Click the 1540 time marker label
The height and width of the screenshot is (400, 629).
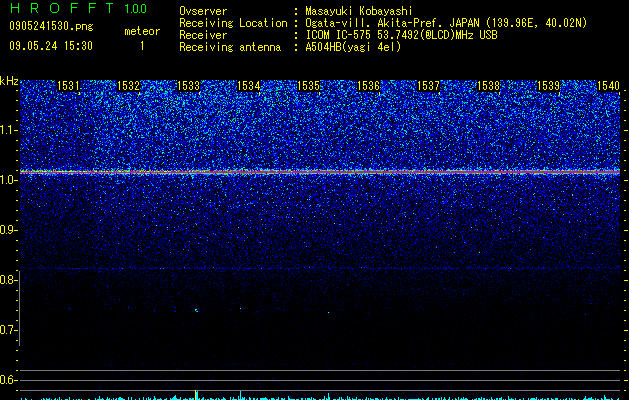609,86
